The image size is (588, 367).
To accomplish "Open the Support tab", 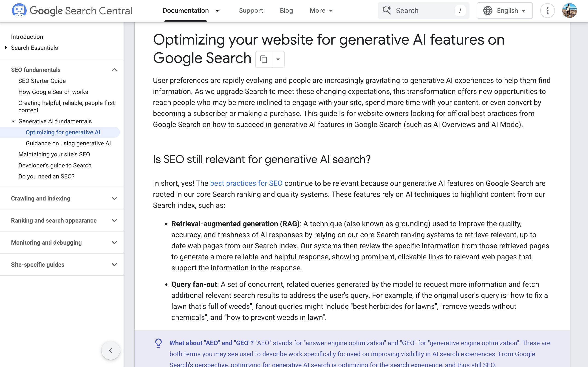I will pos(251,10).
